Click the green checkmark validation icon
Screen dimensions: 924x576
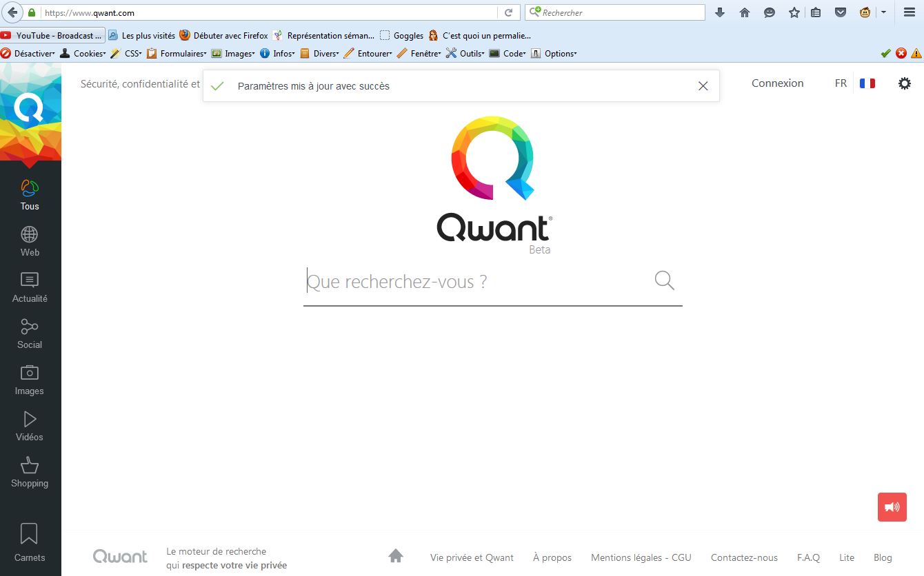pos(886,53)
